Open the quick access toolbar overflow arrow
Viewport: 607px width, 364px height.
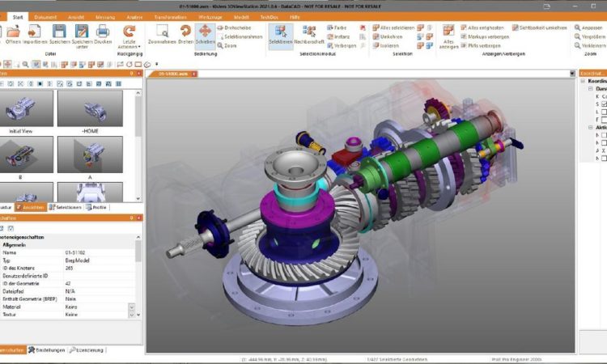pos(157,64)
